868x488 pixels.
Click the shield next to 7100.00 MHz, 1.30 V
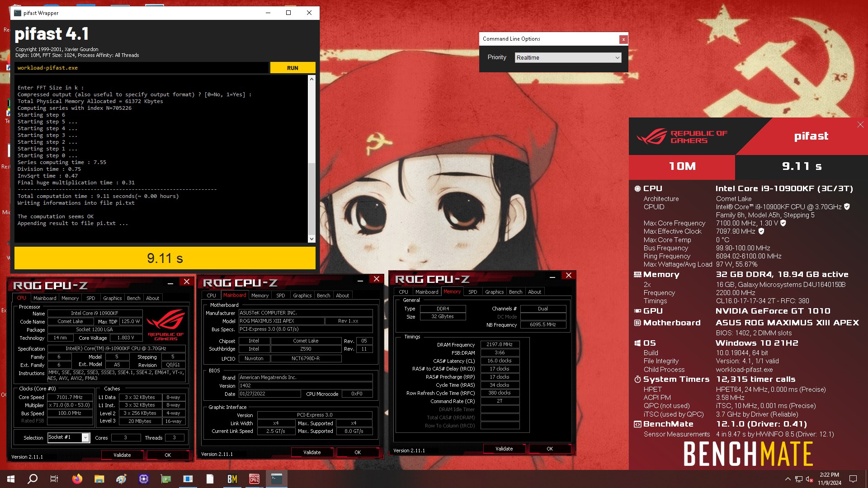tap(783, 223)
